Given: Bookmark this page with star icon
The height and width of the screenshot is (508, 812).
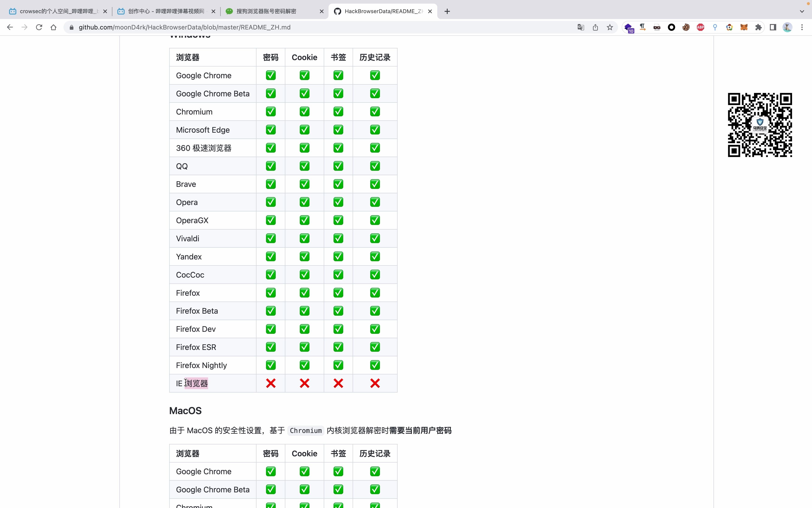Looking at the screenshot, I should pyautogui.click(x=610, y=27).
